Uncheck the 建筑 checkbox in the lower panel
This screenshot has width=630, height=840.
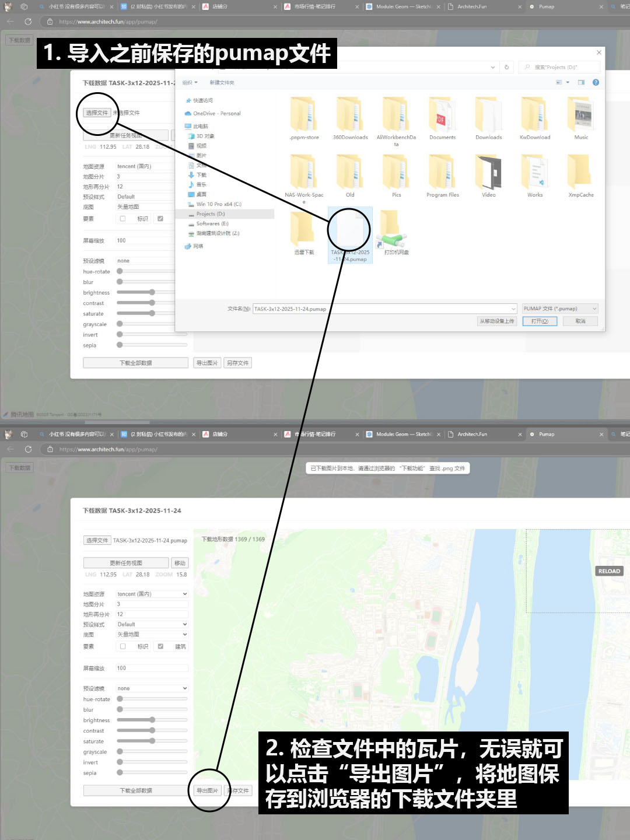point(161,646)
